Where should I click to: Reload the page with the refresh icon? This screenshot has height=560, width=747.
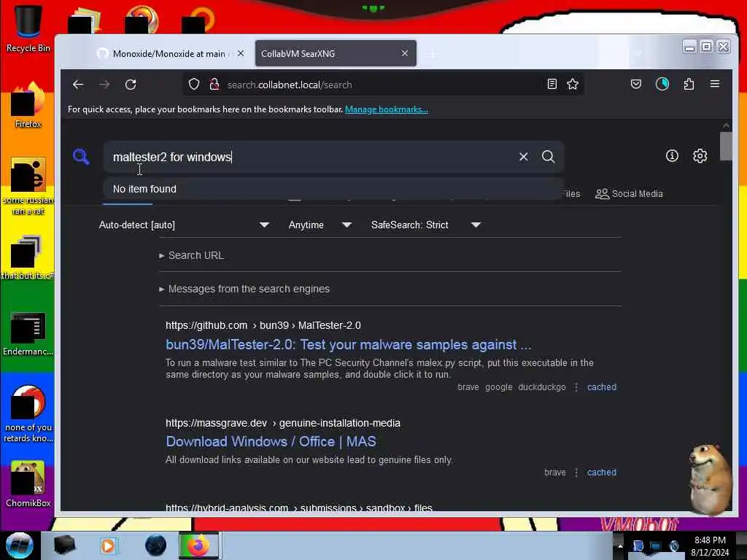(x=131, y=85)
